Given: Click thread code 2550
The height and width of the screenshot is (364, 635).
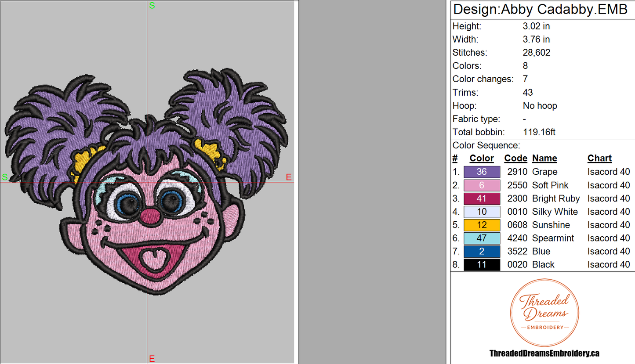Looking at the screenshot, I should tap(517, 185).
